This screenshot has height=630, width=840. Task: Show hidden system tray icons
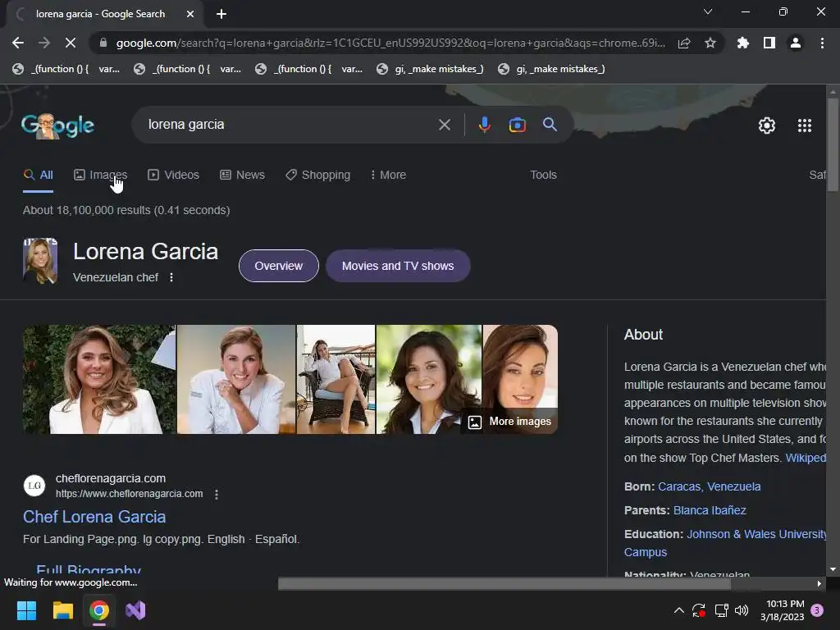(x=678, y=610)
